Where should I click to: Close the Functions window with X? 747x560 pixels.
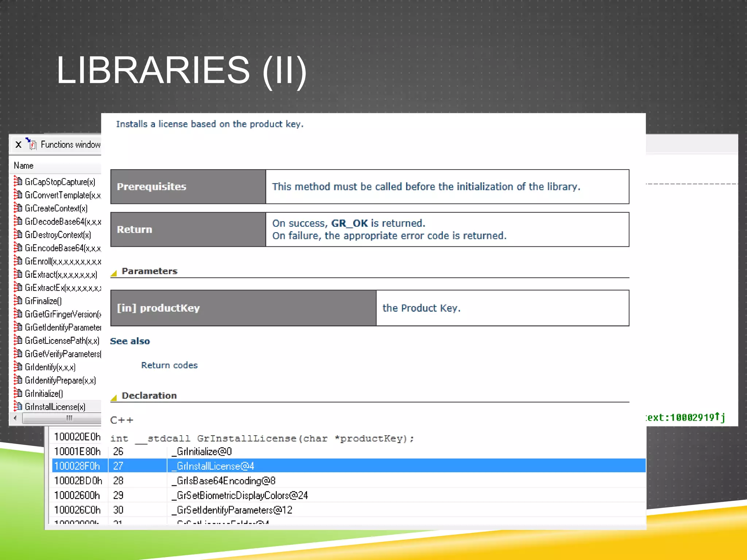click(x=18, y=145)
